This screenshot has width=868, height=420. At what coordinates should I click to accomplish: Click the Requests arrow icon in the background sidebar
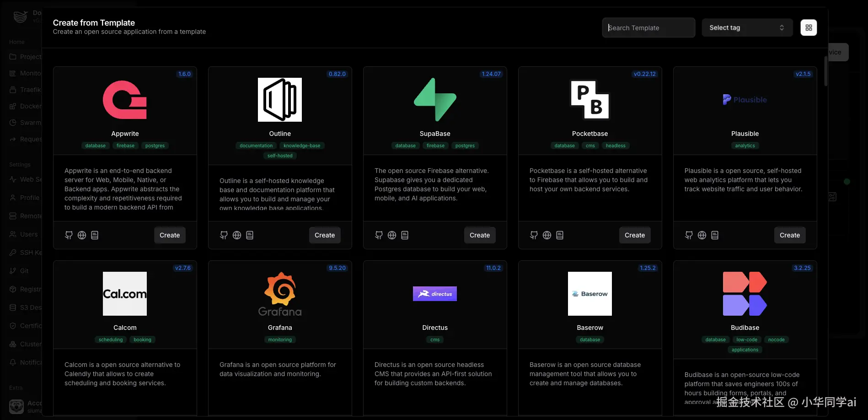[x=13, y=139]
